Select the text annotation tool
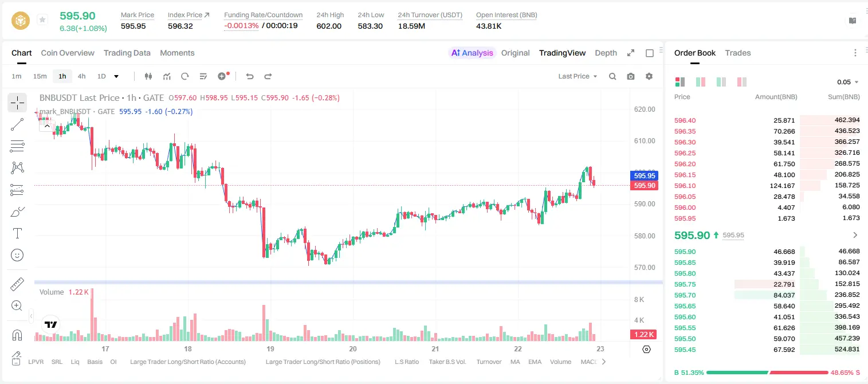Viewport: 868px width, 384px height. [17, 233]
